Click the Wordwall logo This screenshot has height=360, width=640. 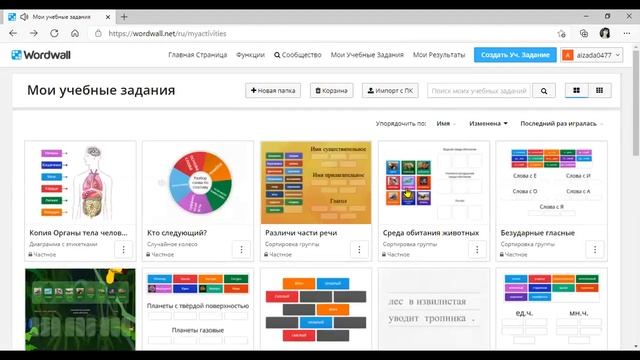point(41,55)
